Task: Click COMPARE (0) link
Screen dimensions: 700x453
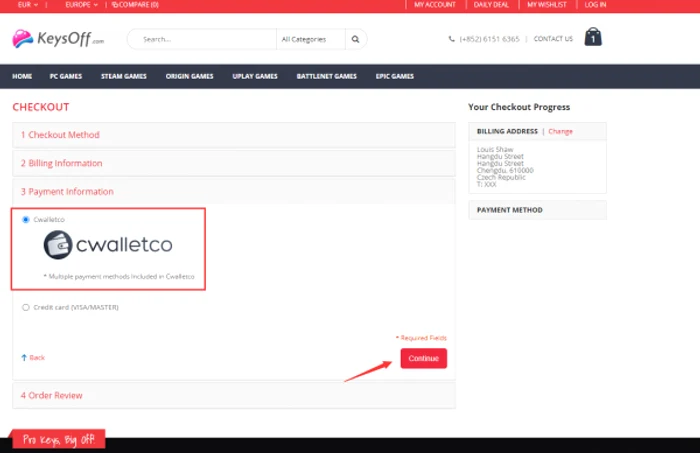Action: tap(135, 5)
